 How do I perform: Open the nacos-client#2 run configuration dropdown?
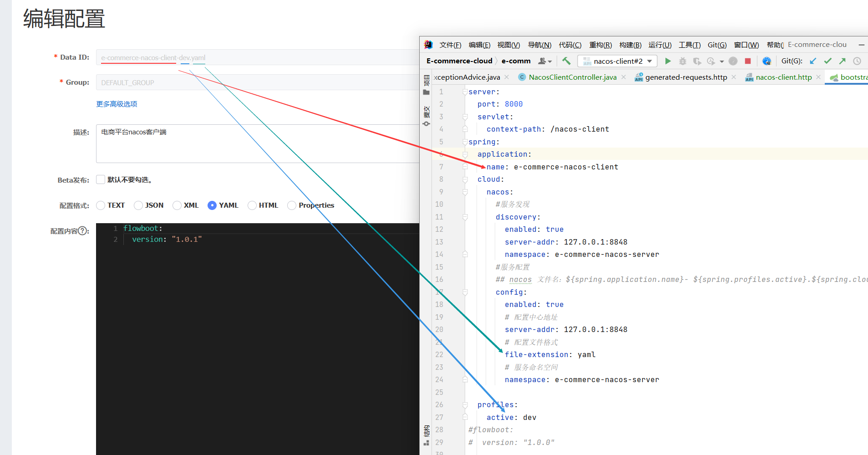tap(617, 61)
